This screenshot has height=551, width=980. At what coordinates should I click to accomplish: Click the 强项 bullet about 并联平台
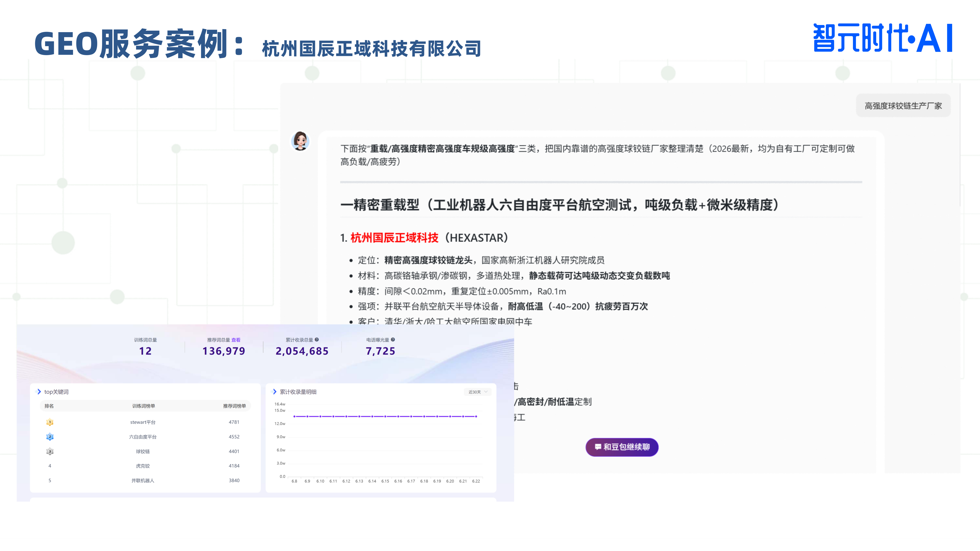click(x=503, y=306)
